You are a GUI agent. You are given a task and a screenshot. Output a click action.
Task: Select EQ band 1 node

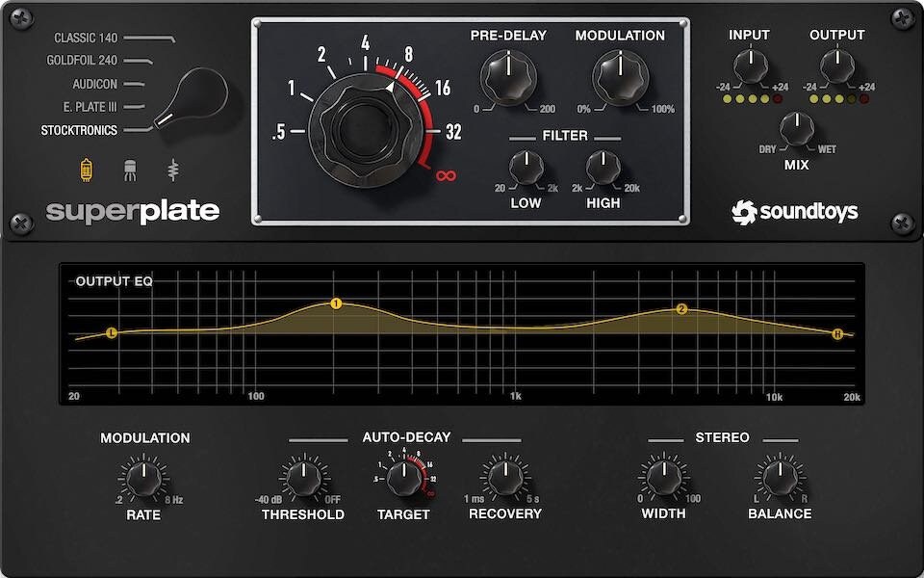tap(335, 303)
